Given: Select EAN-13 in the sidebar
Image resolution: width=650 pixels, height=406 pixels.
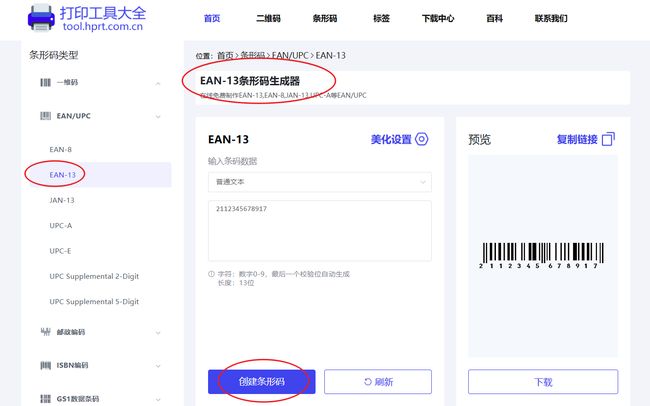Looking at the screenshot, I should [x=63, y=175].
